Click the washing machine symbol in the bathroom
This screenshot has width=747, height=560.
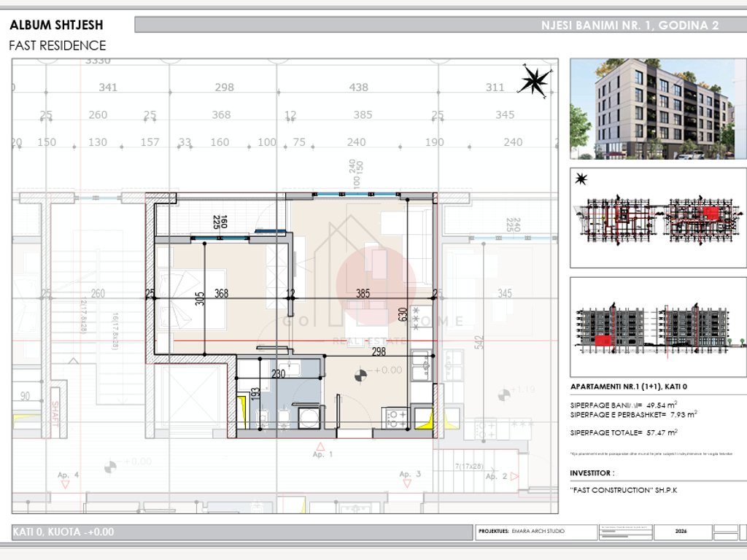[x=310, y=416]
